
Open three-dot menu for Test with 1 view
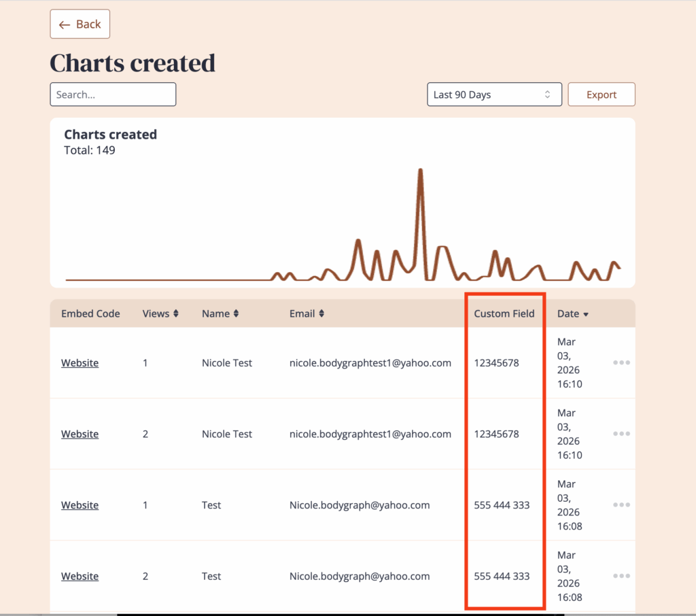pyautogui.click(x=621, y=505)
